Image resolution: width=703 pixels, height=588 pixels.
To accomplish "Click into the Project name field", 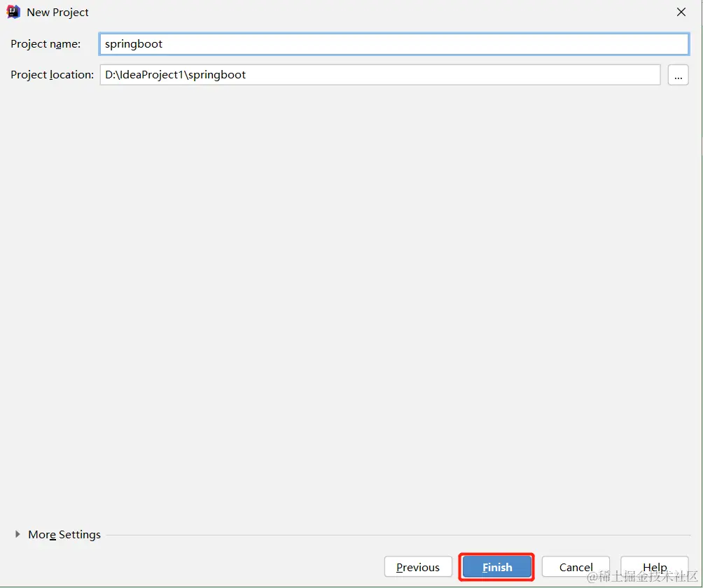I will pos(394,44).
